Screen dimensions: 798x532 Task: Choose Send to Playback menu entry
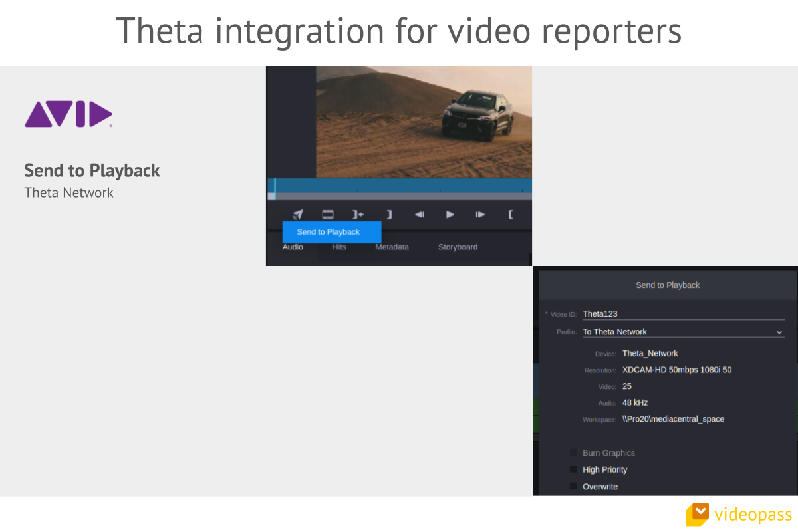[x=332, y=232]
